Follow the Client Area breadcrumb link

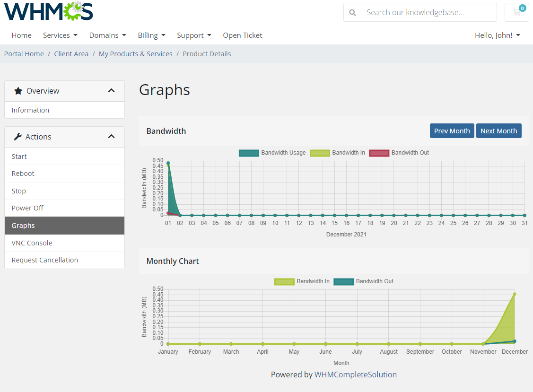pos(71,54)
